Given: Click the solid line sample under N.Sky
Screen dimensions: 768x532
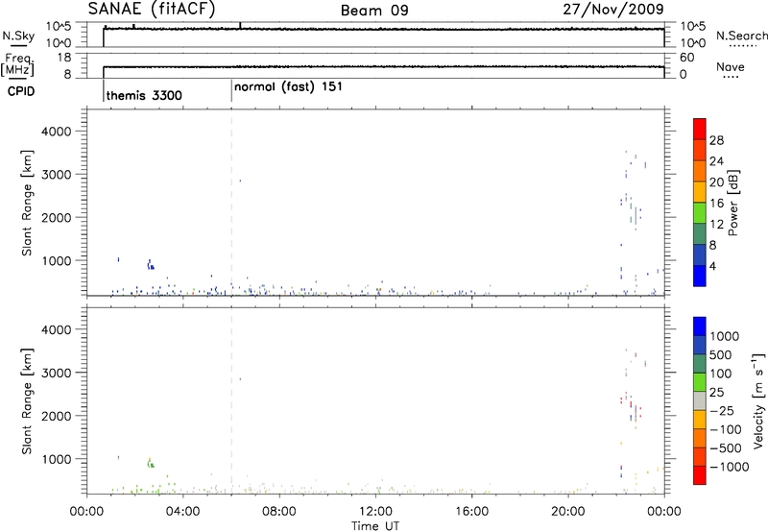Looking at the screenshot, I should point(18,45).
